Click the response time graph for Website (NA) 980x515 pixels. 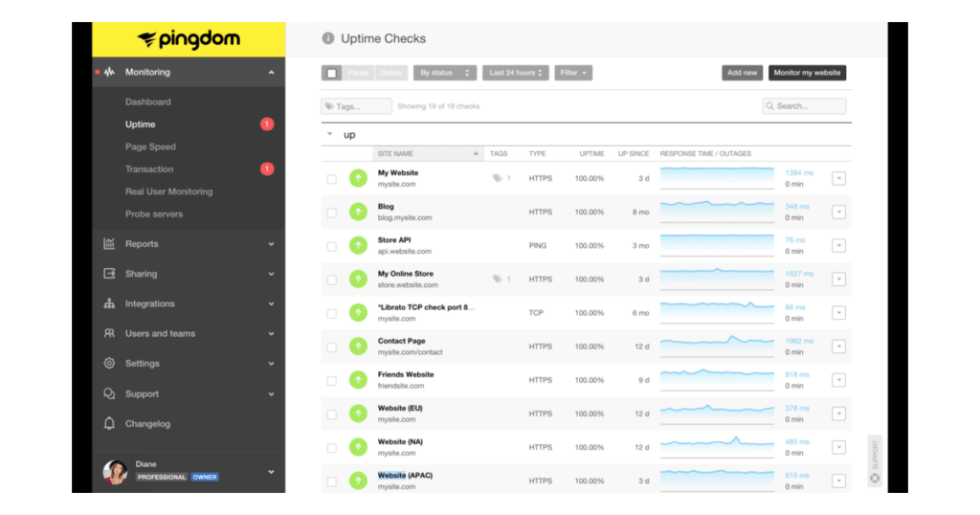click(717, 446)
